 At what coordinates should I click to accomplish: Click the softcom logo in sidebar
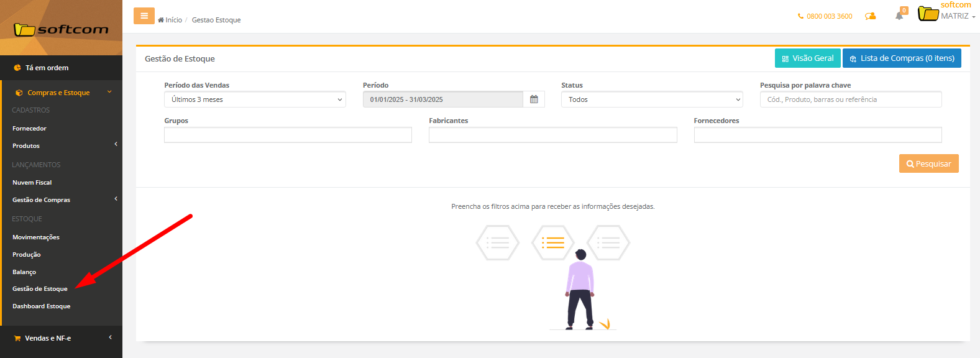coord(61,29)
